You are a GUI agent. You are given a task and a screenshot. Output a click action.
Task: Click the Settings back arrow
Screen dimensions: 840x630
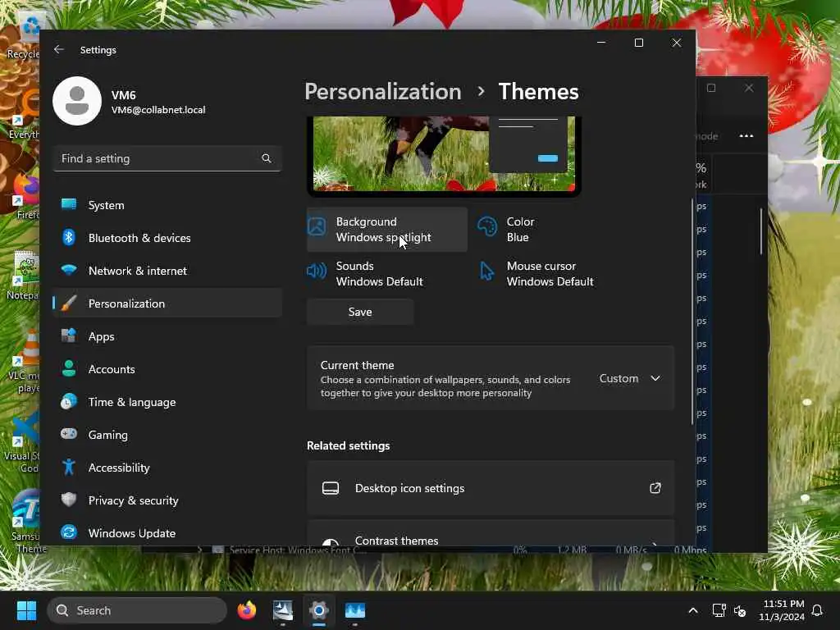(x=59, y=49)
